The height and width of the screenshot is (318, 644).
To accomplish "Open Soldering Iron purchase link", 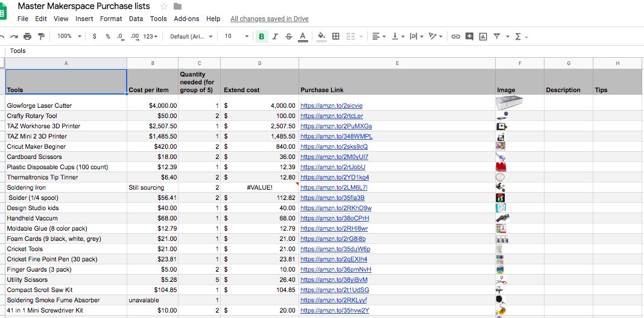I will pyautogui.click(x=334, y=187).
